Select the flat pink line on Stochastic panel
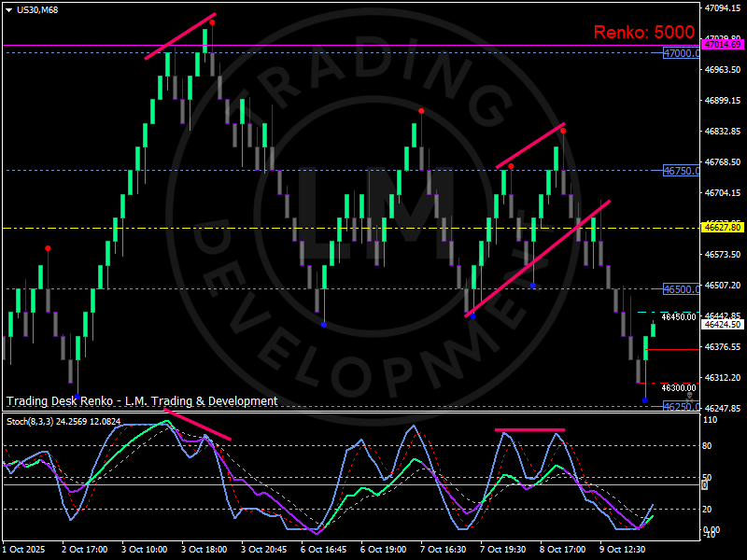 [x=529, y=430]
